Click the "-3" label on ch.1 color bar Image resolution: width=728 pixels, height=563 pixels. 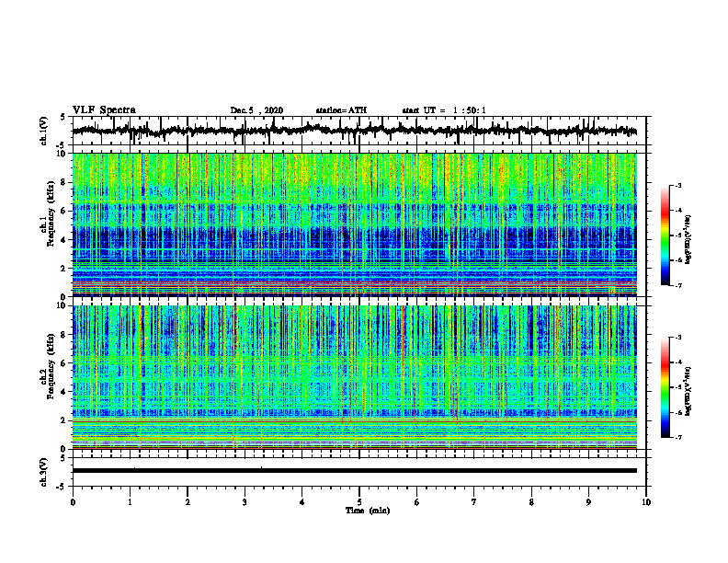(678, 186)
